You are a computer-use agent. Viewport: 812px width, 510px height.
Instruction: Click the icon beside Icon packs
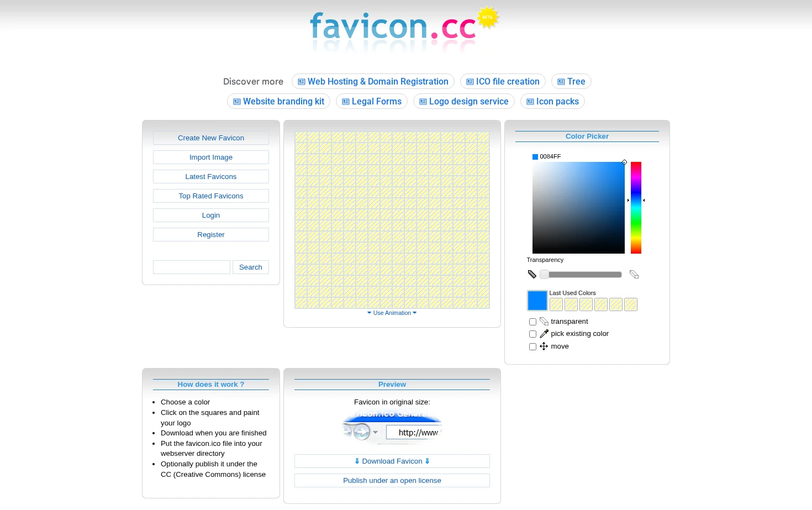point(530,102)
